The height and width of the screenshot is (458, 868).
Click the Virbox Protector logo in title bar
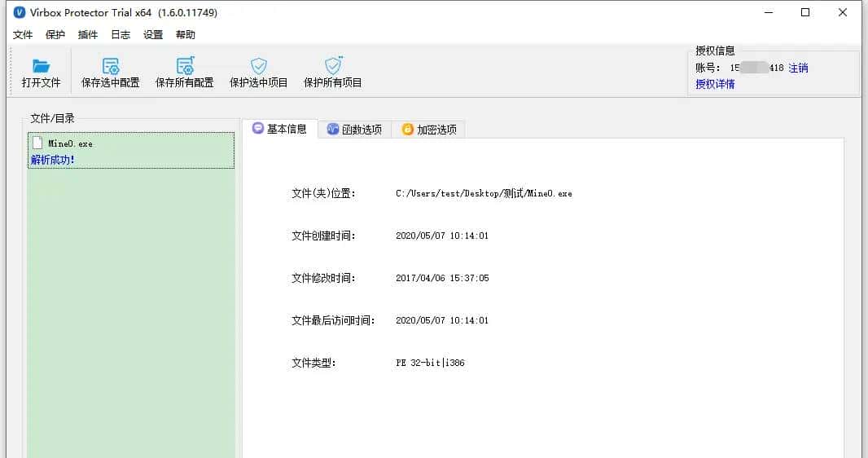(20, 12)
